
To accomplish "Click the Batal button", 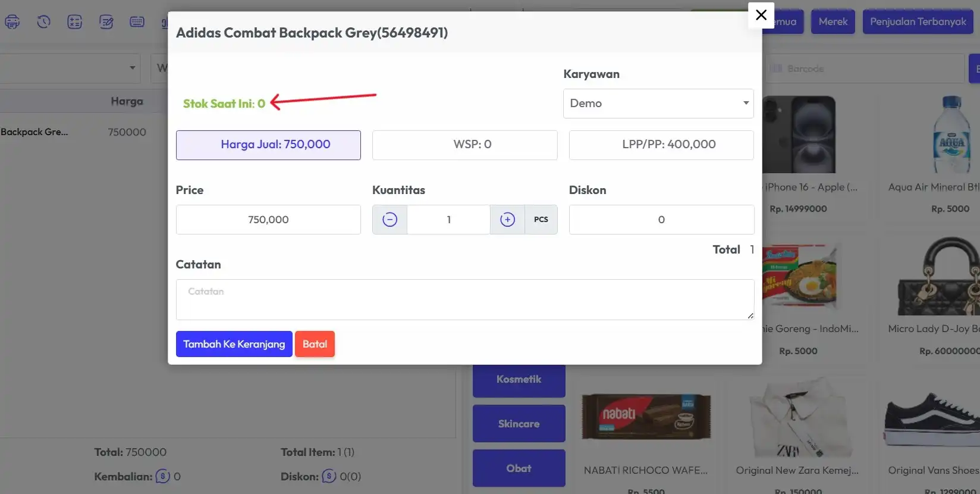I will pos(315,344).
